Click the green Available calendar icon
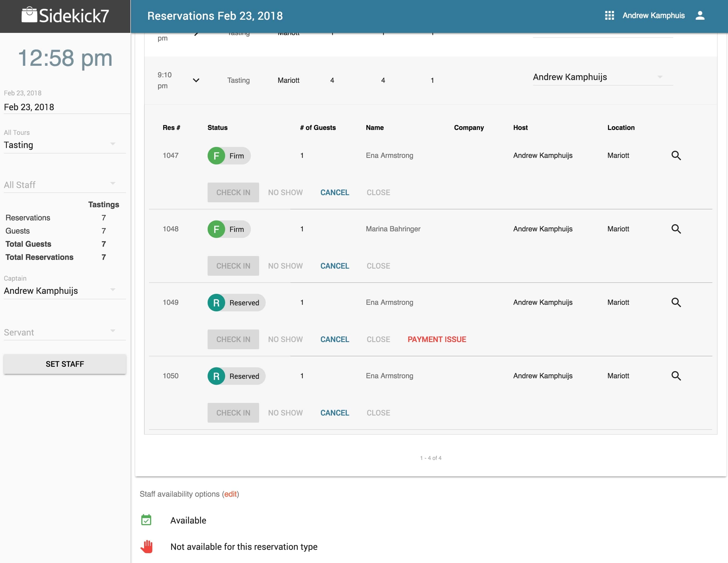 tap(146, 520)
